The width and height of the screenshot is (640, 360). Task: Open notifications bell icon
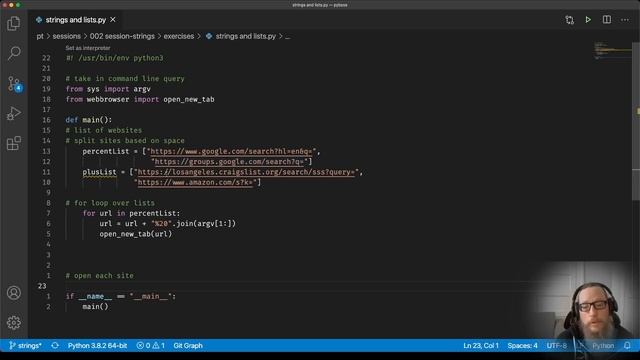pyautogui.click(x=627, y=345)
